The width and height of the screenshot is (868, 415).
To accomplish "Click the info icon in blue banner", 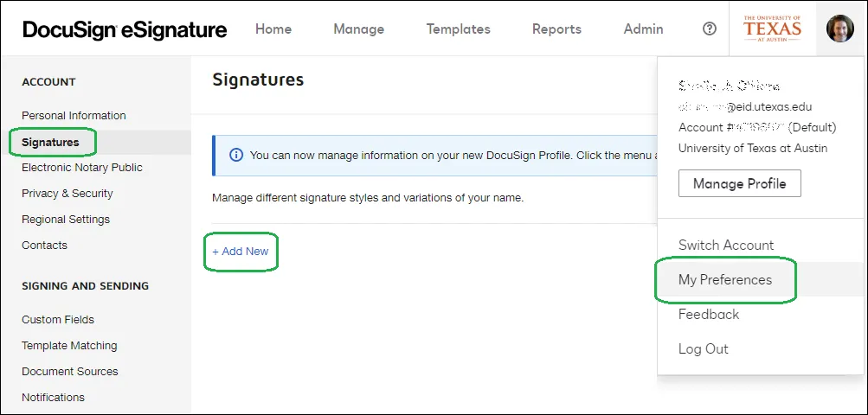I will (236, 156).
